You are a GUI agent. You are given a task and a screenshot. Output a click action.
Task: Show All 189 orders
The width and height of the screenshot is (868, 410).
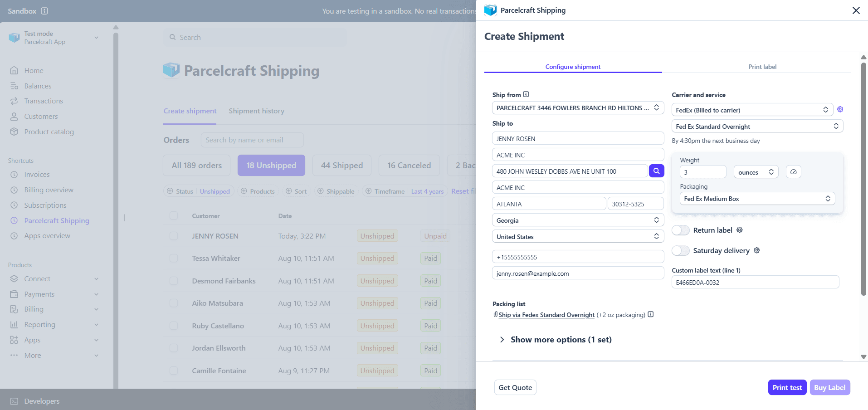click(197, 165)
